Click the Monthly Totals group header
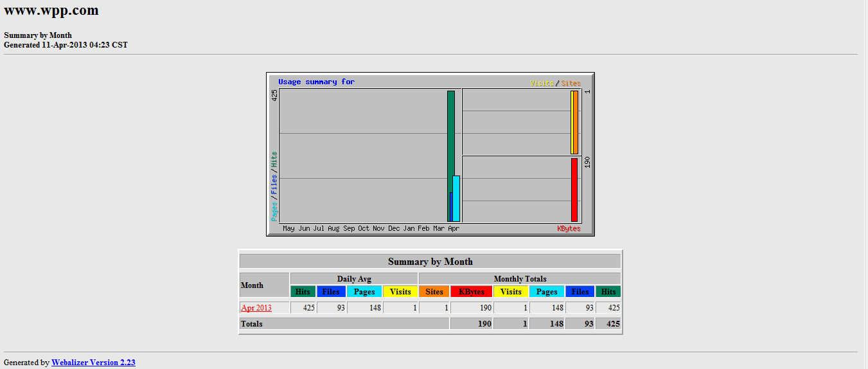Viewport: 868px width, 369px height. point(520,279)
